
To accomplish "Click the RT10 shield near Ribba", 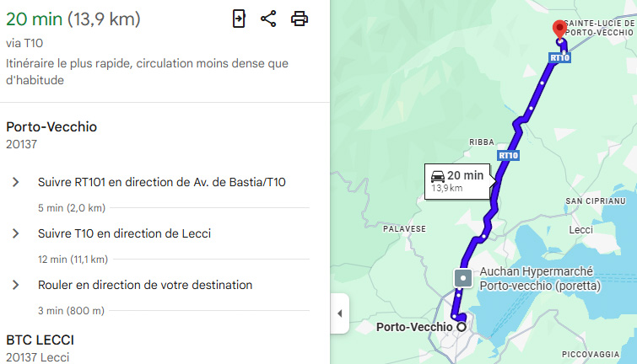I will (x=508, y=155).
